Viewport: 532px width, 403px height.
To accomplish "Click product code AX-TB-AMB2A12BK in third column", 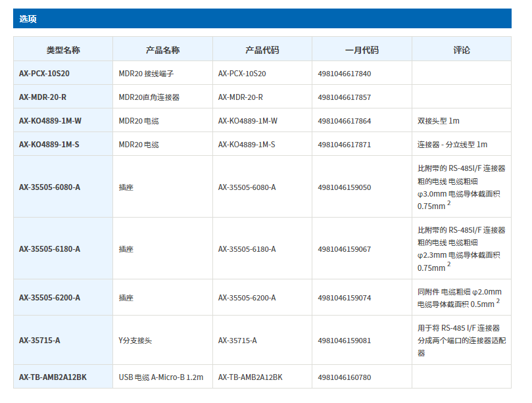I will (250, 377).
